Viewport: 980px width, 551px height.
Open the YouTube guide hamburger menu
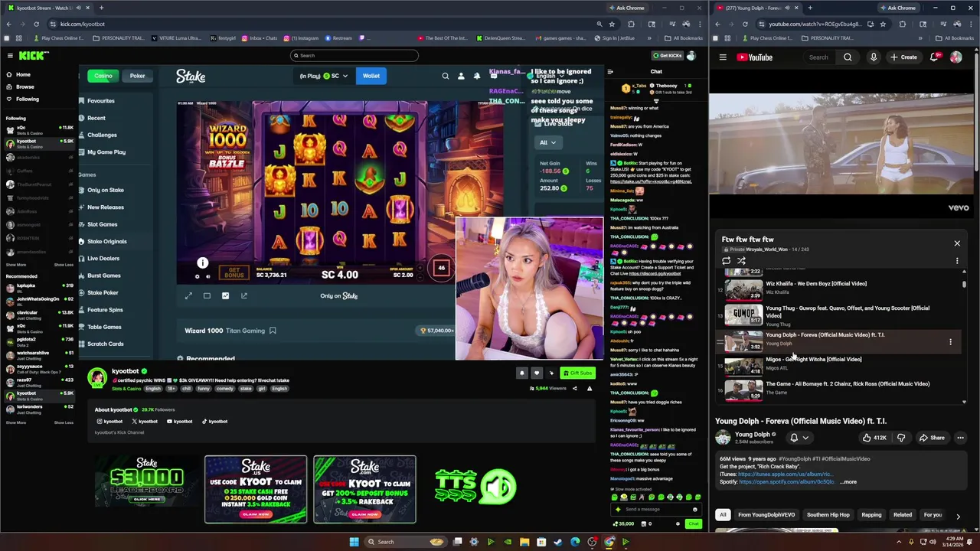(x=723, y=57)
